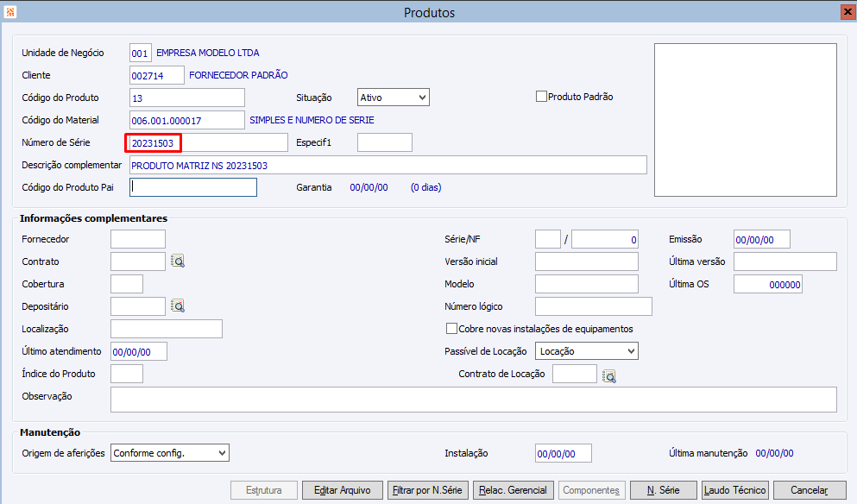The height and width of the screenshot is (504, 857).
Task: Click the application icon in title bar
Action: (9, 11)
